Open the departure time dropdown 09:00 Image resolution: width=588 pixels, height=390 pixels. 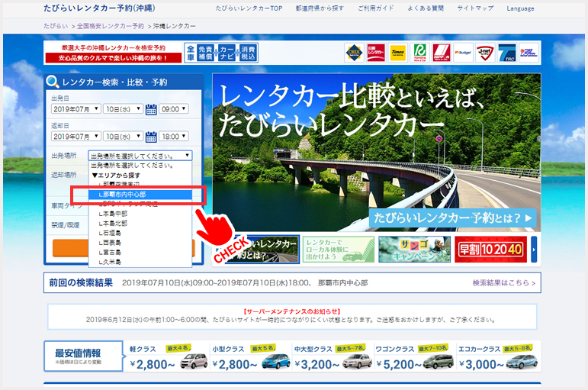coord(174,109)
